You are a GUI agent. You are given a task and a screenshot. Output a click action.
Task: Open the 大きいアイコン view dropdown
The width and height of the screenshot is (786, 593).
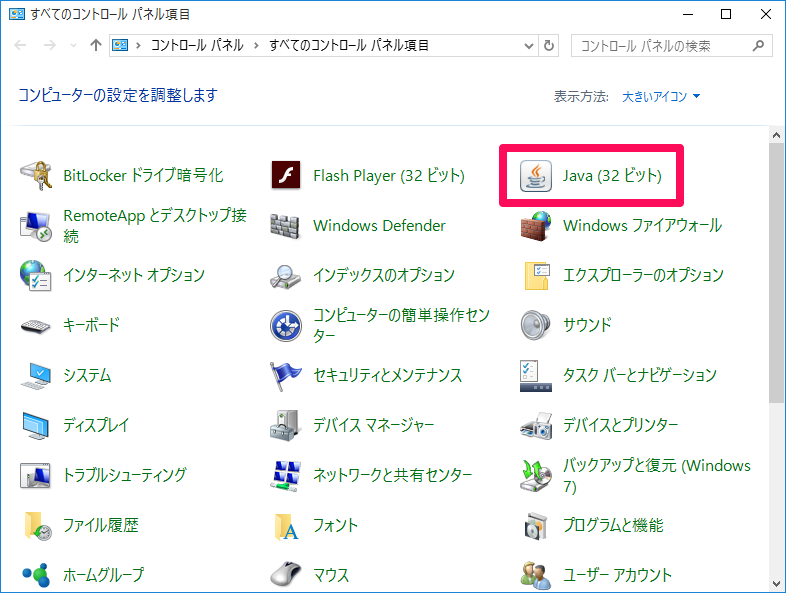pos(661,97)
